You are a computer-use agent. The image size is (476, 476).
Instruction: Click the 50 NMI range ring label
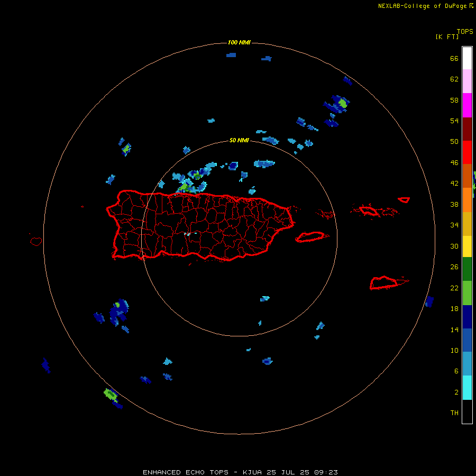click(239, 140)
